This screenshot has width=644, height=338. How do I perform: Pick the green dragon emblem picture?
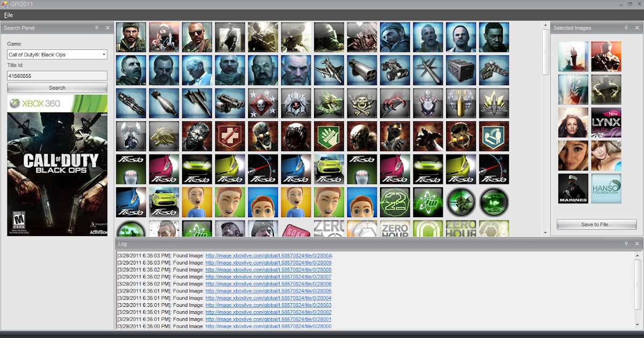[329, 103]
